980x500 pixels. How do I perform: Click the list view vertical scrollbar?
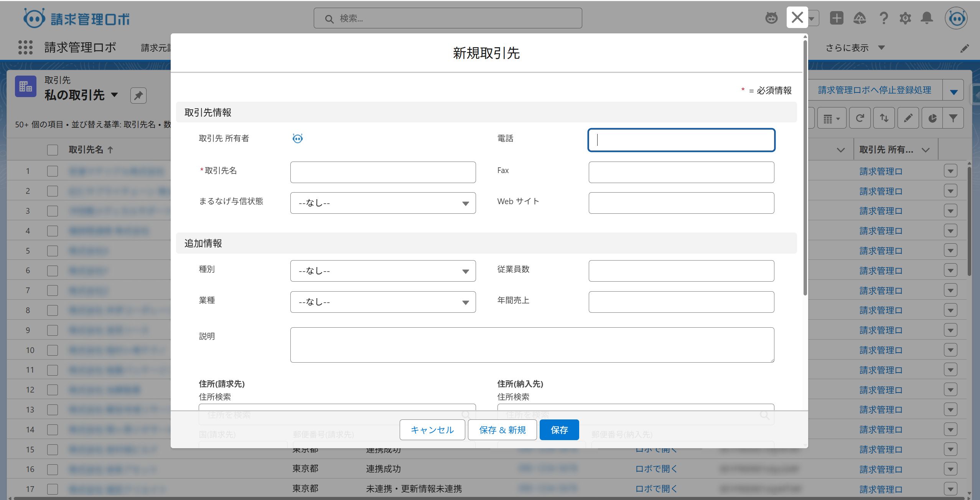coord(969,221)
